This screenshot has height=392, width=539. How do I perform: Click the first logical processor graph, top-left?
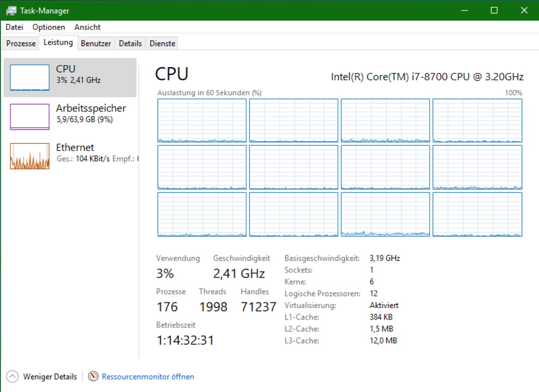[202, 120]
